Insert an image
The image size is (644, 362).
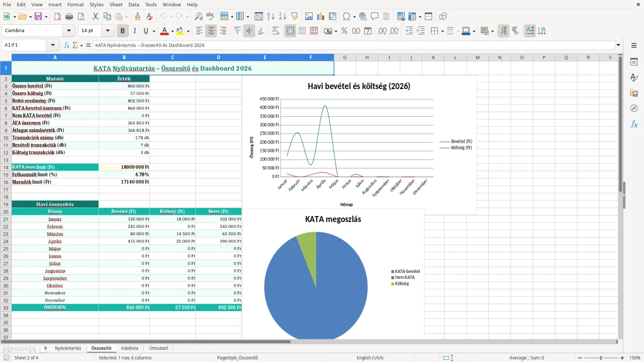point(309,17)
